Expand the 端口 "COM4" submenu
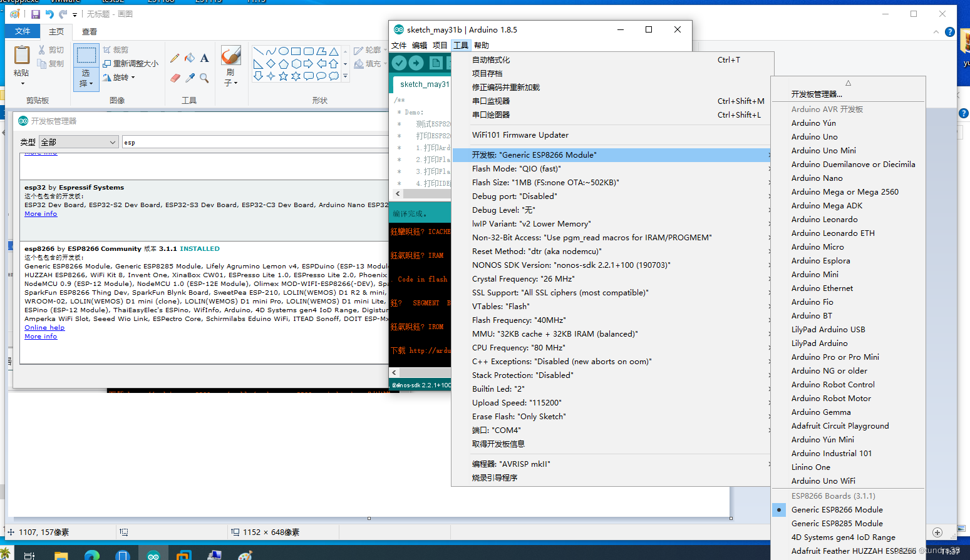This screenshot has width=970, height=560. (x=611, y=430)
